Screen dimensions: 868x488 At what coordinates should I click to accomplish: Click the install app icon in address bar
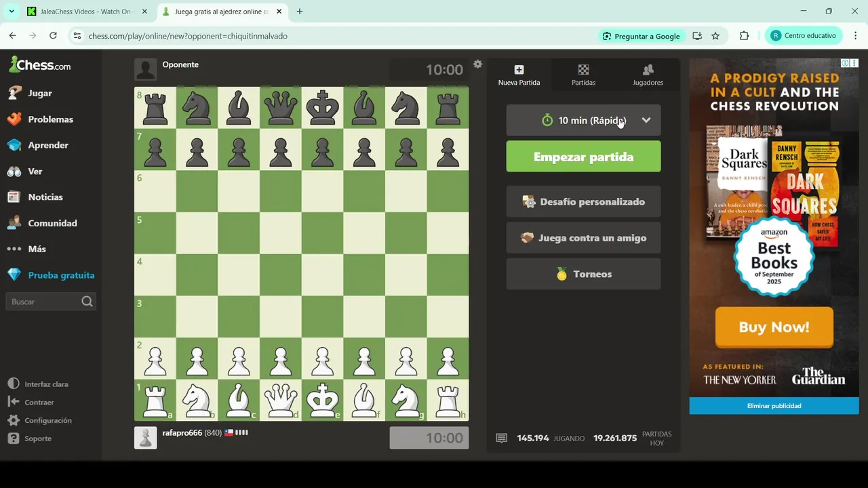click(697, 36)
